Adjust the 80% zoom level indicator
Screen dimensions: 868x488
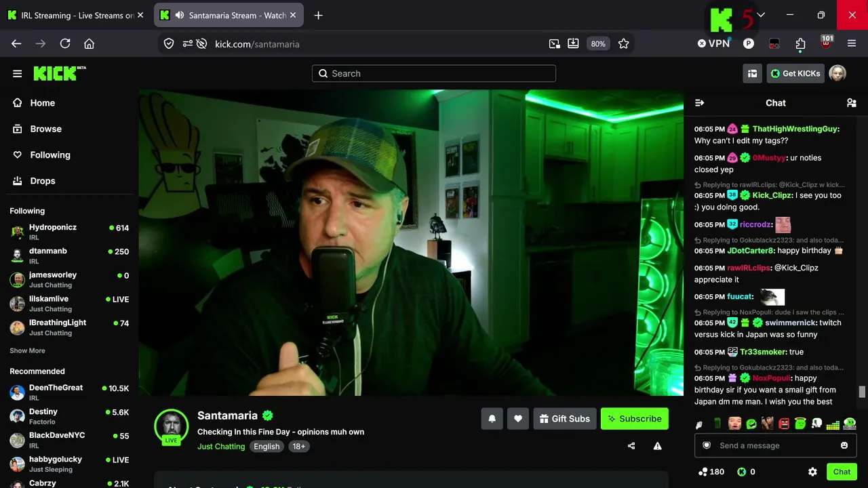tap(598, 43)
